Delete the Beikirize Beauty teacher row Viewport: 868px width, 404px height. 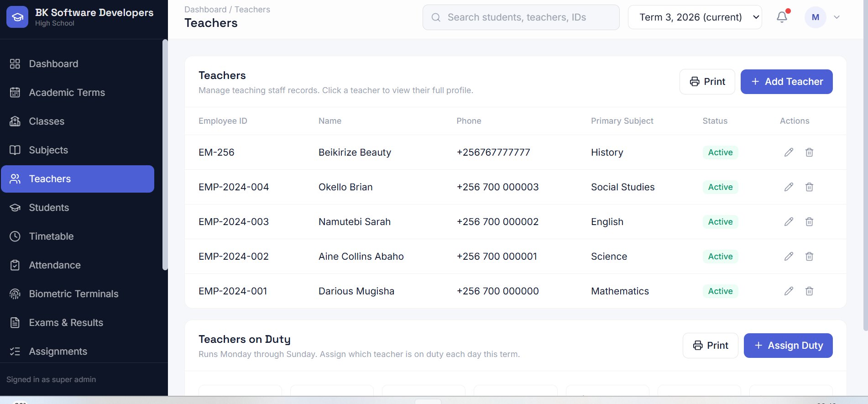(x=809, y=152)
